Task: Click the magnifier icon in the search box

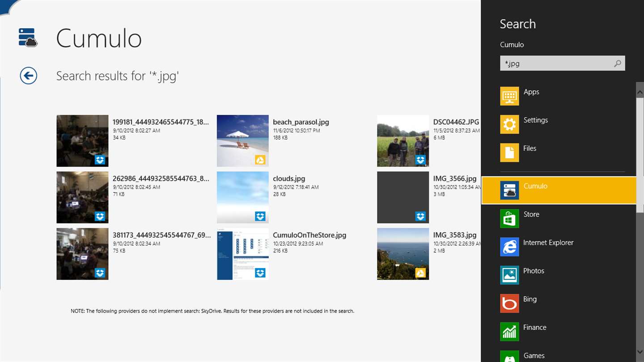Action: tap(617, 63)
